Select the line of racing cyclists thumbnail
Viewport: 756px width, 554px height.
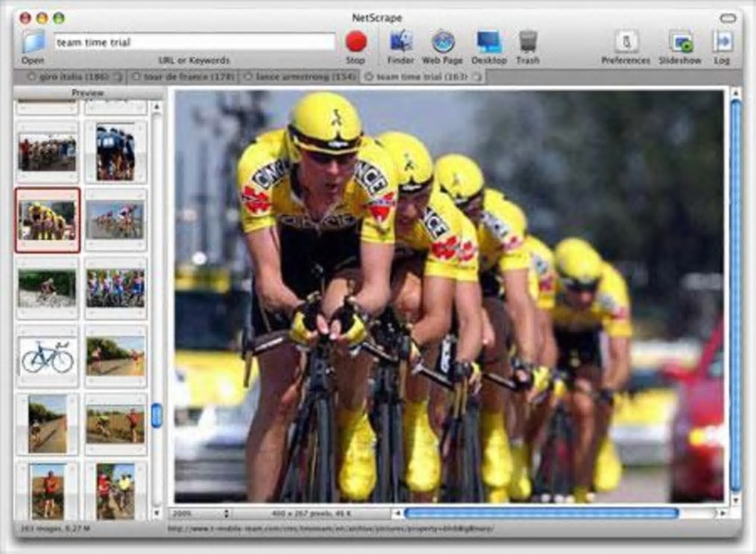click(x=115, y=220)
